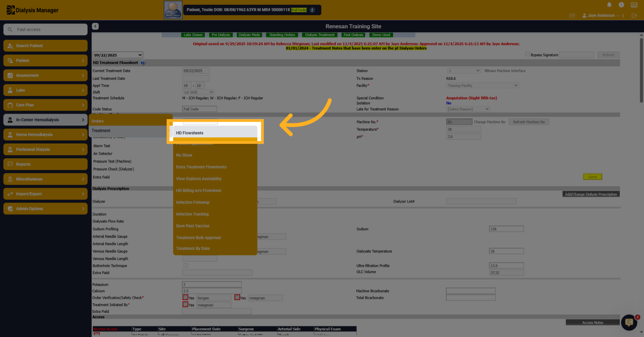Click the logout icon beside user name

(x=634, y=16)
